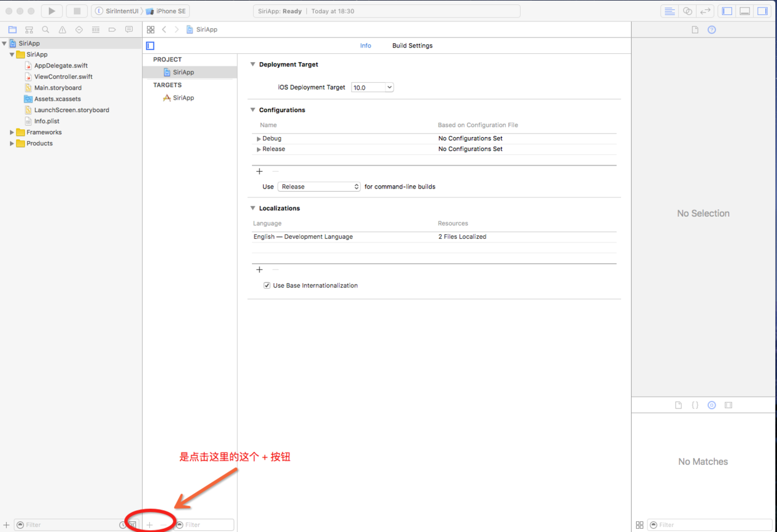Show the Media library
Screen dimensions: 777x532
(728, 405)
